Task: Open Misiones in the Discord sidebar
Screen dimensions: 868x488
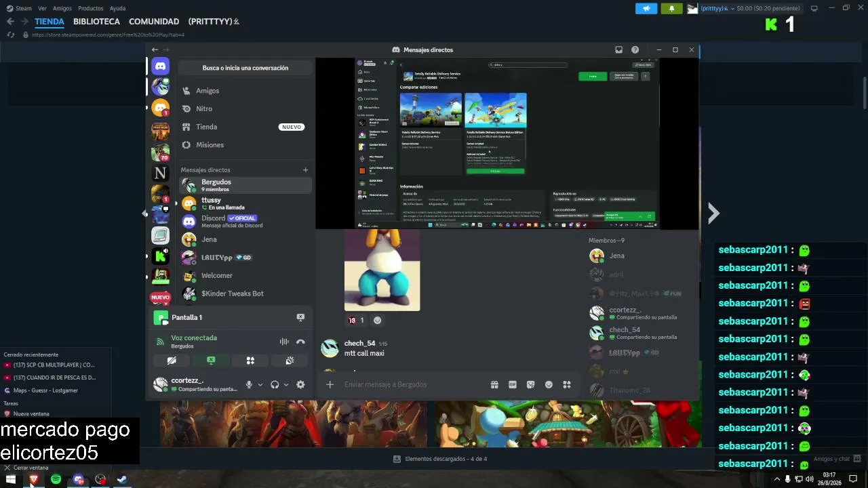Action: (x=245, y=145)
